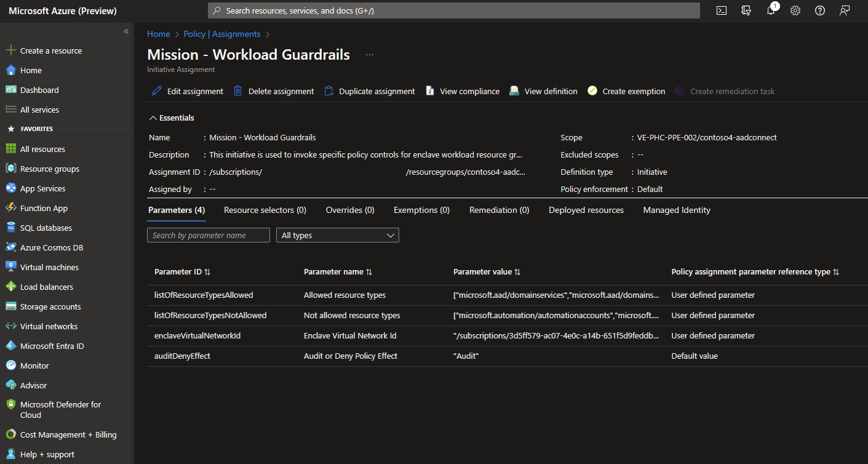Sort by Parameter ID column
The image size is (868, 464).
(x=183, y=272)
